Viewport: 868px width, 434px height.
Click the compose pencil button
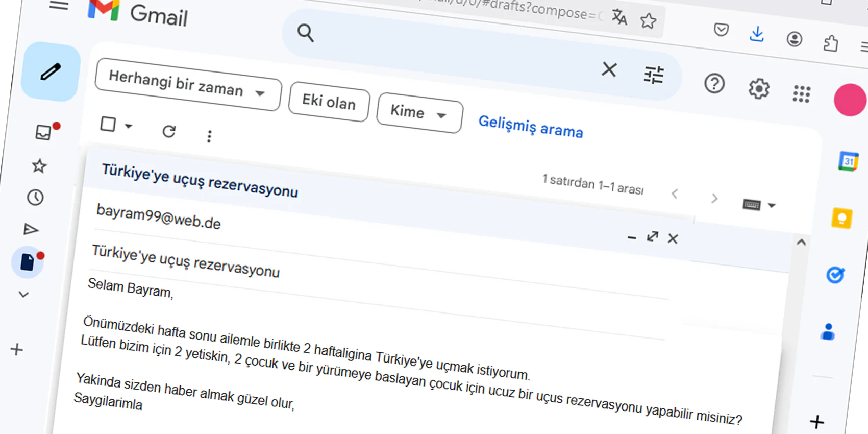point(51,71)
